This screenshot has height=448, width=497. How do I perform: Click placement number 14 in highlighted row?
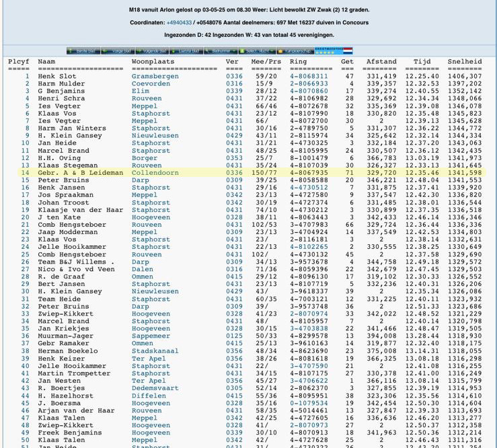tap(25, 173)
